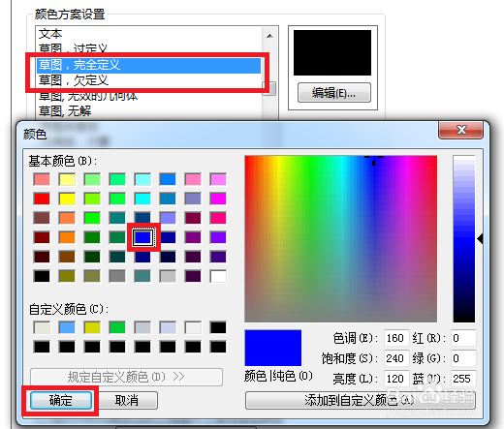504x429 pixels.
Task: Click the 编辑(E)... button
Action: pos(334,93)
